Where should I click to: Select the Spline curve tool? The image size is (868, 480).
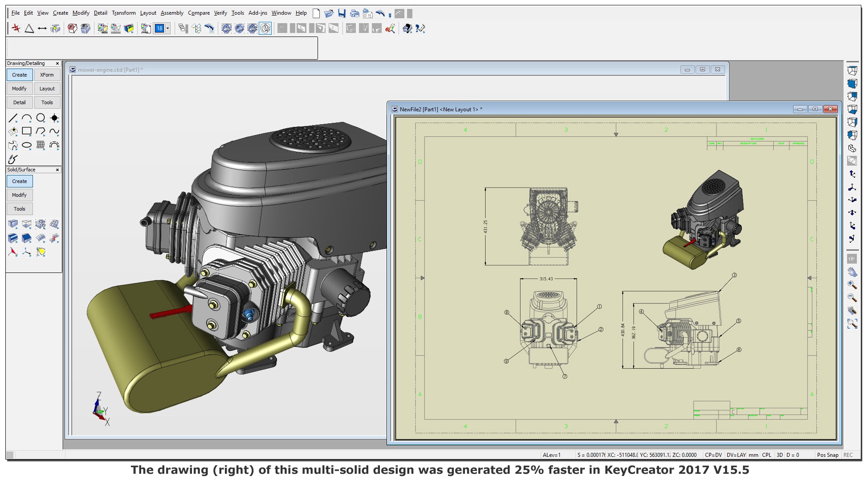[54, 131]
